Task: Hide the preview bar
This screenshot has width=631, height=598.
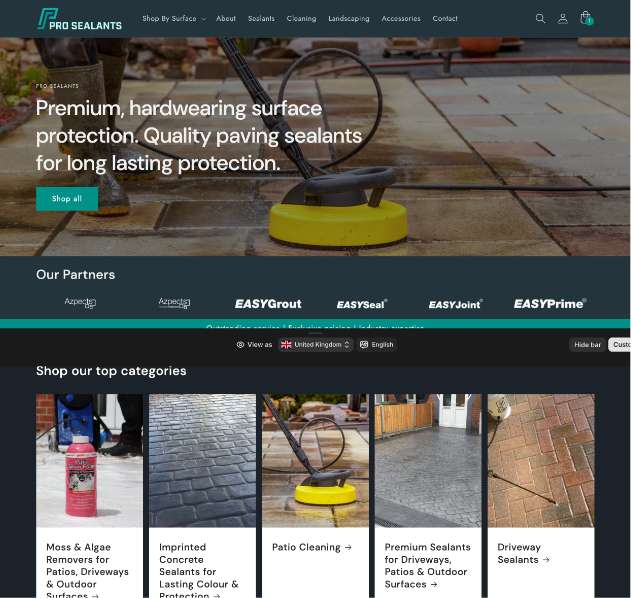Action: point(587,344)
